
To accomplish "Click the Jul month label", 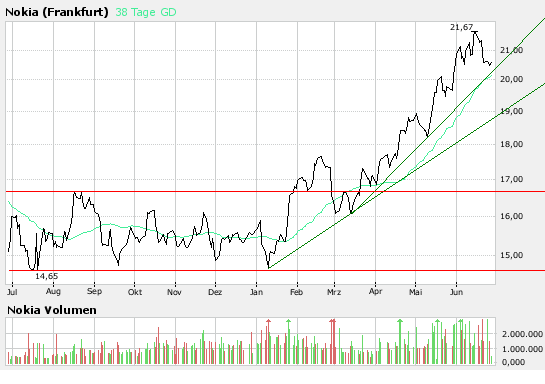I will pyautogui.click(x=12, y=292).
